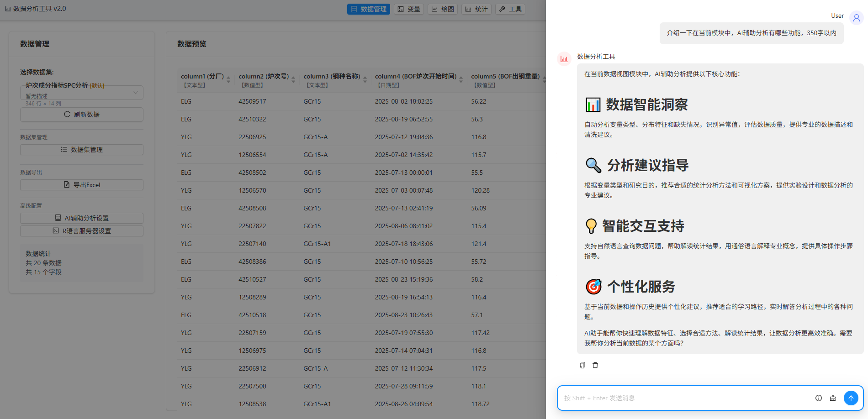The width and height of the screenshot is (868, 419).
Task: Click cell 12506975
Action: [x=252, y=351]
